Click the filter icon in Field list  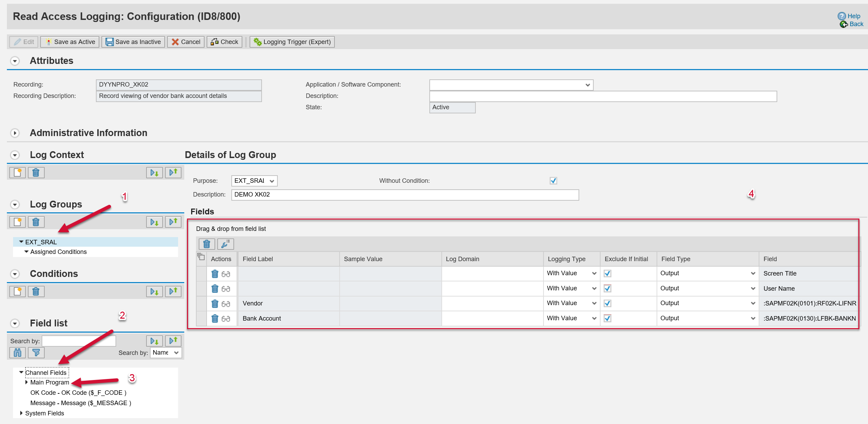coord(36,353)
